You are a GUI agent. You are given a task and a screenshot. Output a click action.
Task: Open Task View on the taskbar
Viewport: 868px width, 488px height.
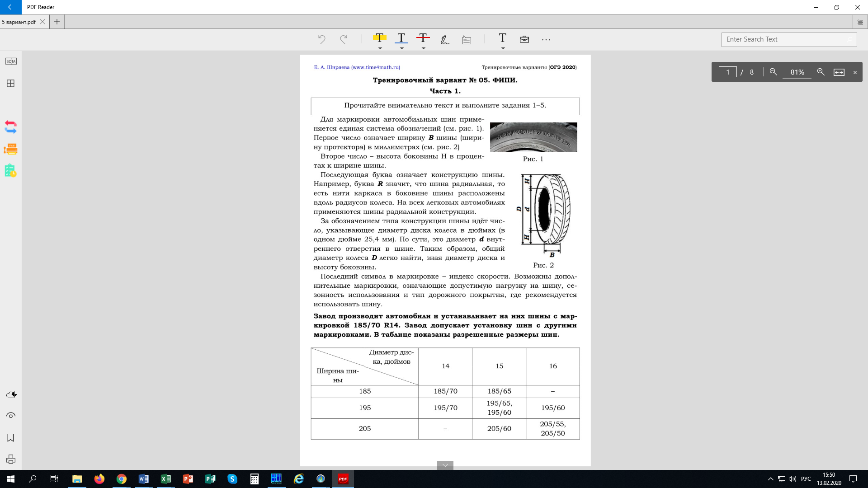[54, 479]
